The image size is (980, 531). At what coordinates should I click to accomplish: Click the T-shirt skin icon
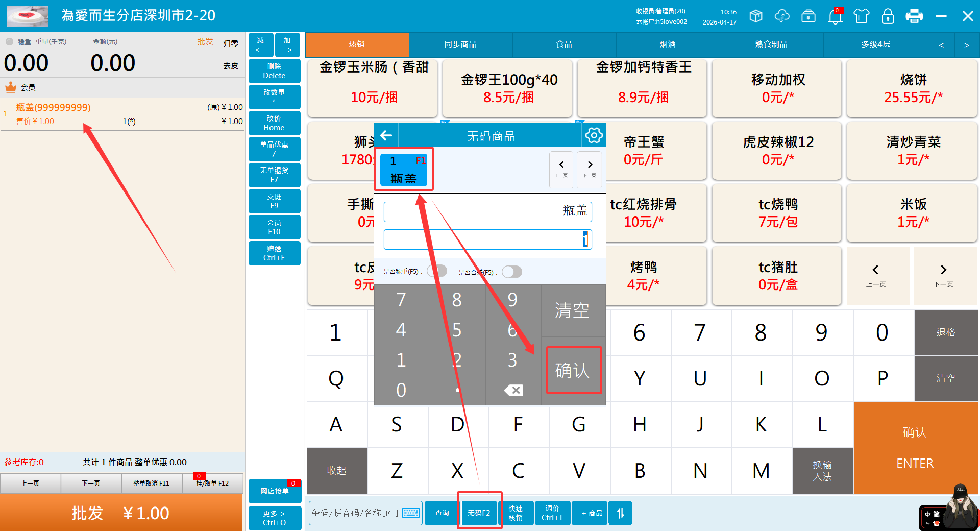(862, 16)
